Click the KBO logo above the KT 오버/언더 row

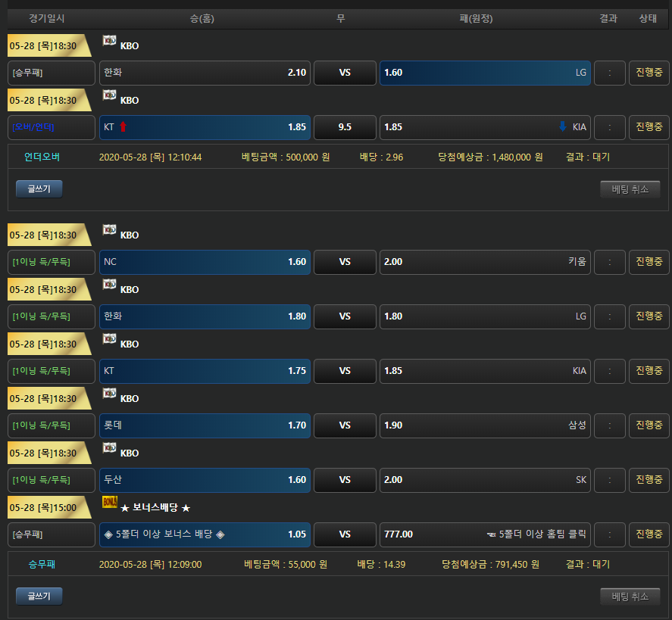(109, 95)
